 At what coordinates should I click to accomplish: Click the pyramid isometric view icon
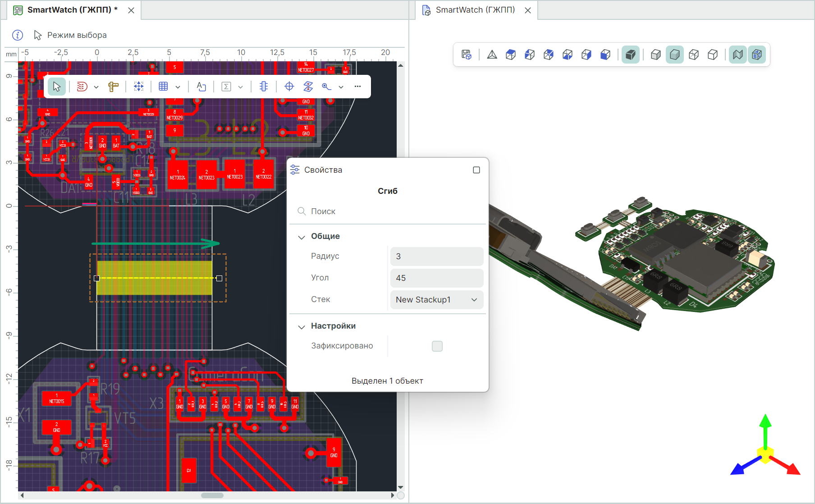click(492, 55)
